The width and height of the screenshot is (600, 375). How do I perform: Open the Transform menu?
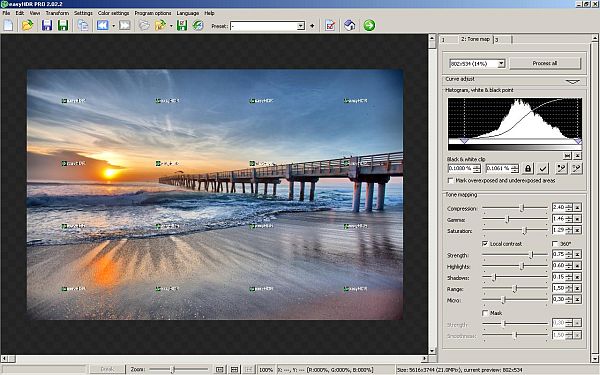point(57,13)
